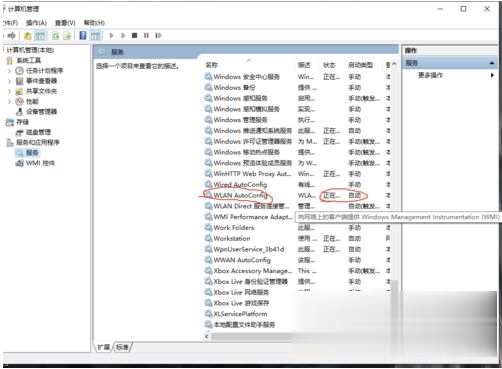The image size is (502, 369).
Task: Click gear icon beside WWAN AutoConfig
Action: point(208,260)
